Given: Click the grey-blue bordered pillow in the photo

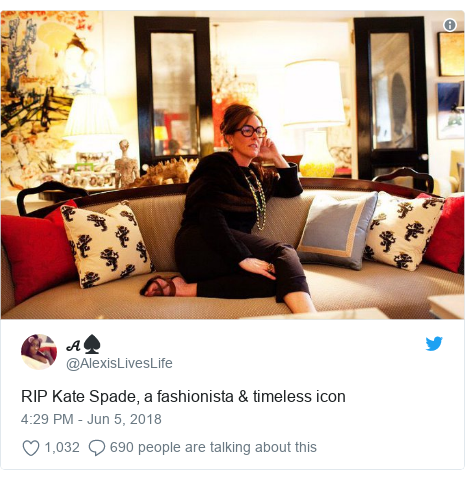Looking at the screenshot, I should pos(337,231).
